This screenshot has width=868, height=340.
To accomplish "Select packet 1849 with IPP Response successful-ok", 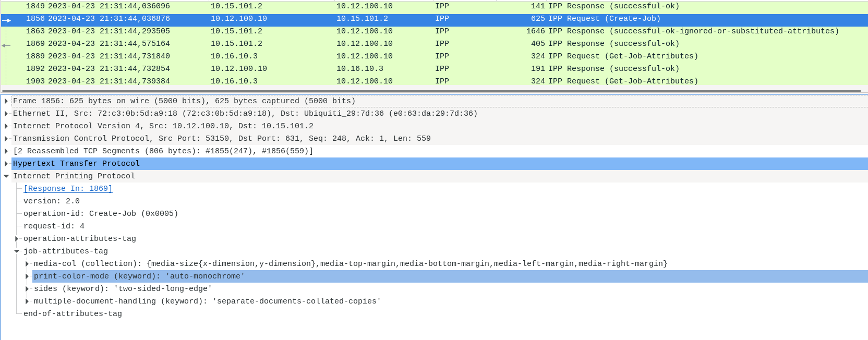I will click(x=365, y=6).
